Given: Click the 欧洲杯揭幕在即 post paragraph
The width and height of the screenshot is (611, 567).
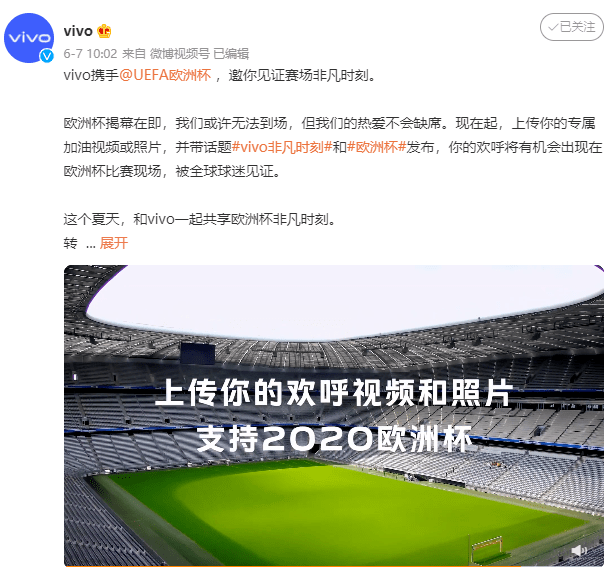Looking at the screenshot, I should point(333,147).
